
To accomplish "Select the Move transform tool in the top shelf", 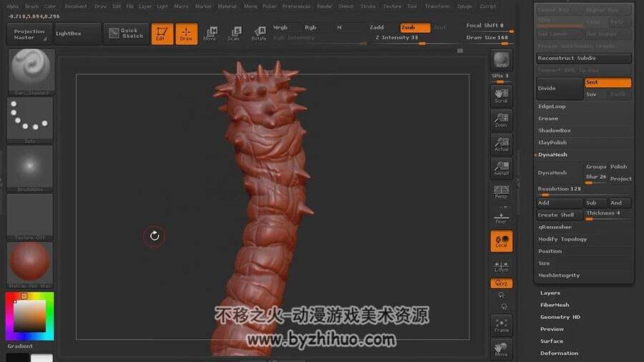I will [210, 34].
